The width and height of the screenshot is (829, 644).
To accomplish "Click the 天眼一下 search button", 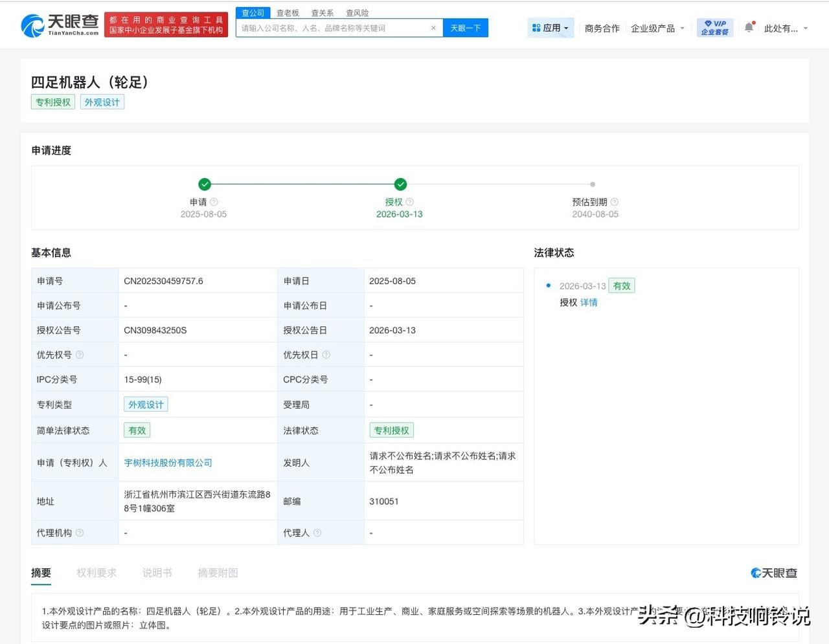I will pos(465,28).
